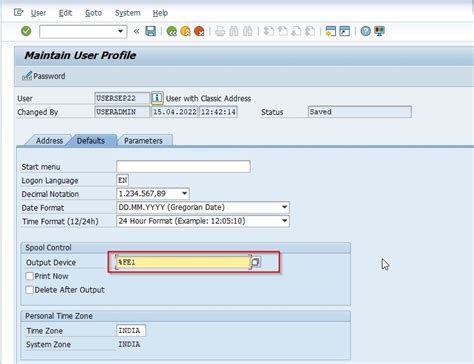
Task: Open the Output Device search help icon
Action: [x=256, y=262]
